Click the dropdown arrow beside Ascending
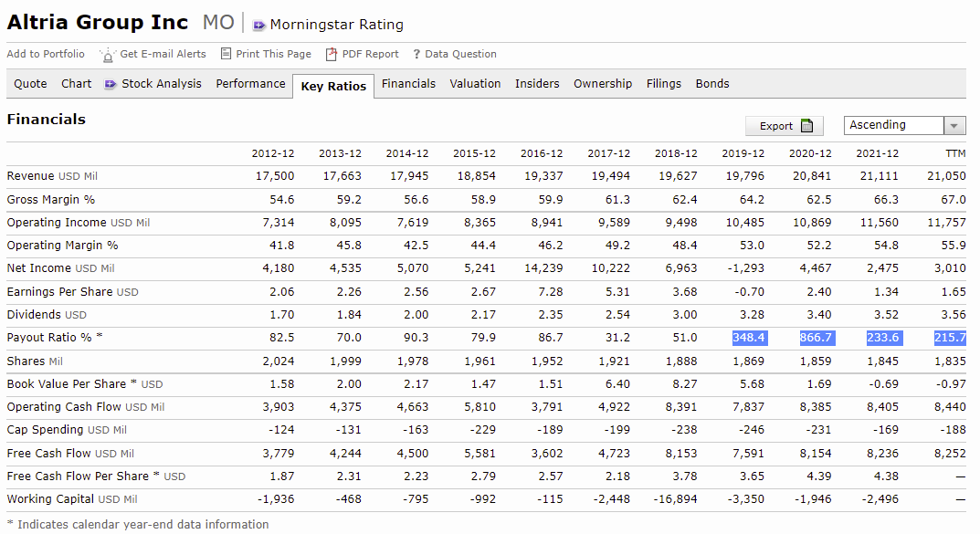The image size is (980, 534). coord(954,126)
